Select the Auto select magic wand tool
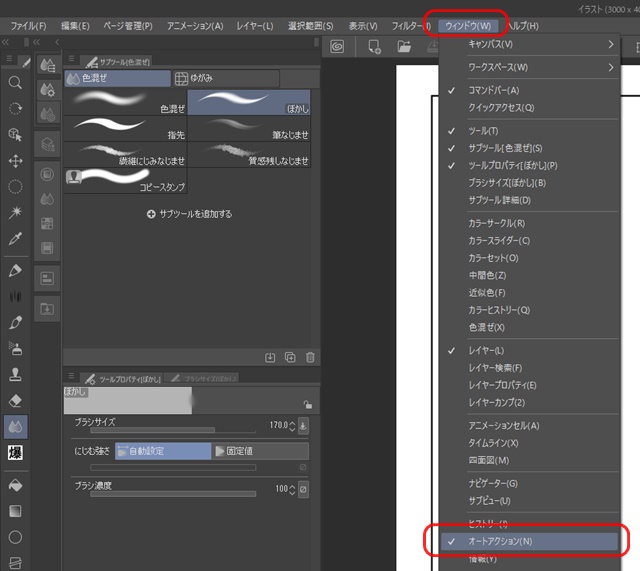 pyautogui.click(x=15, y=212)
